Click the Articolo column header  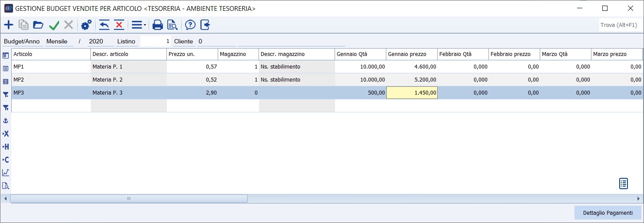pyautogui.click(x=51, y=54)
